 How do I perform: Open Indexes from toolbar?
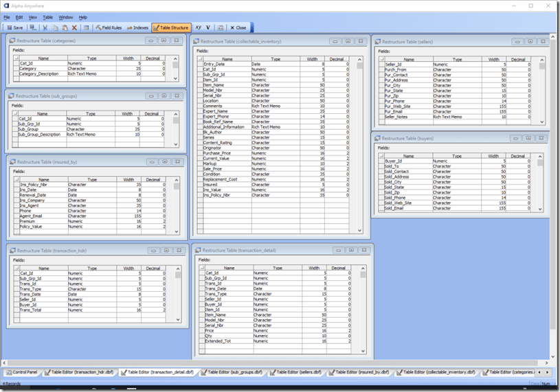pos(137,27)
